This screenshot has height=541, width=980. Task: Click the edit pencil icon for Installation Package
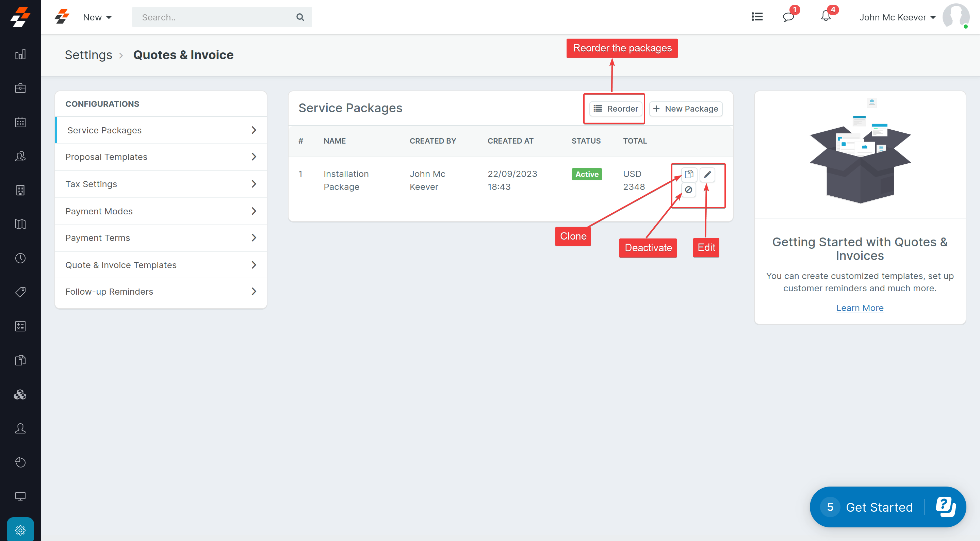(707, 174)
